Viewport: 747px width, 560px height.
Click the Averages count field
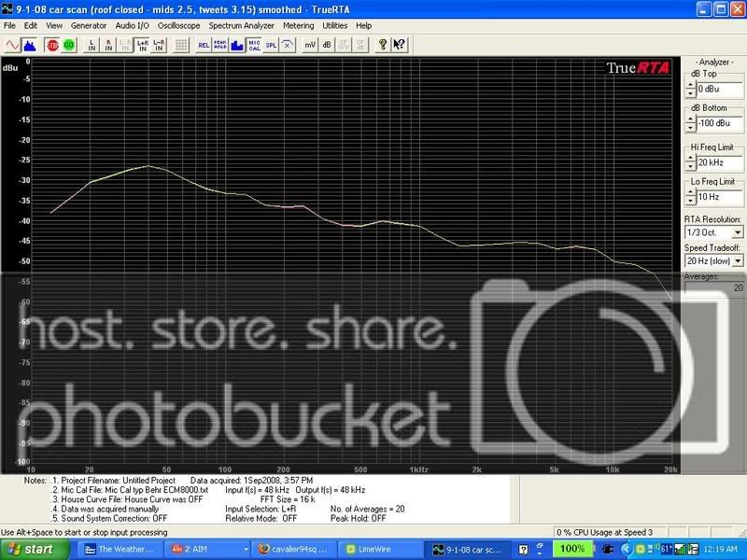point(714,288)
